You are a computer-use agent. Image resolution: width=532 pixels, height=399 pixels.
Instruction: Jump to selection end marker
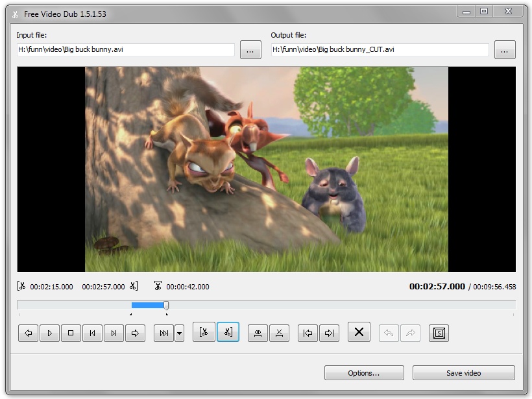[329, 333]
